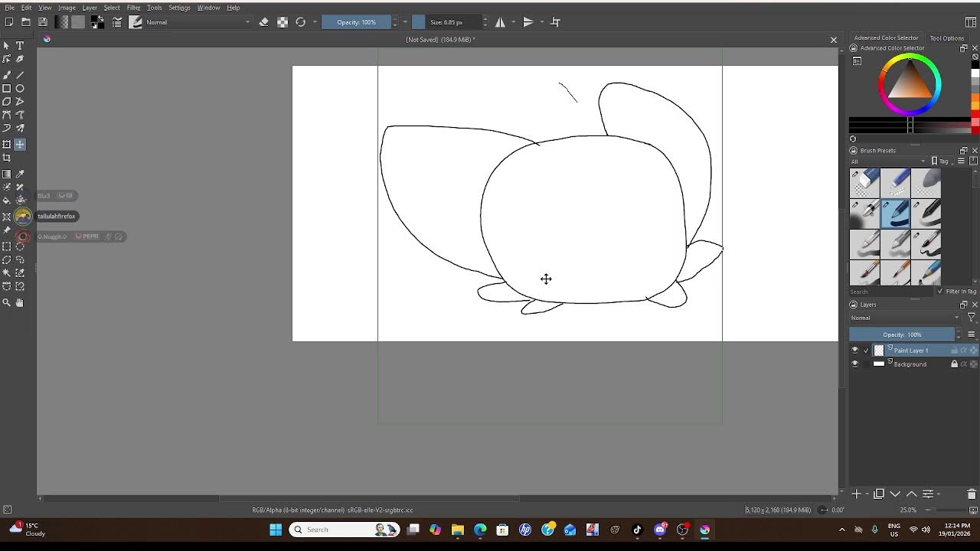Reload the original brush preset
The width and height of the screenshot is (980, 551).
(301, 22)
